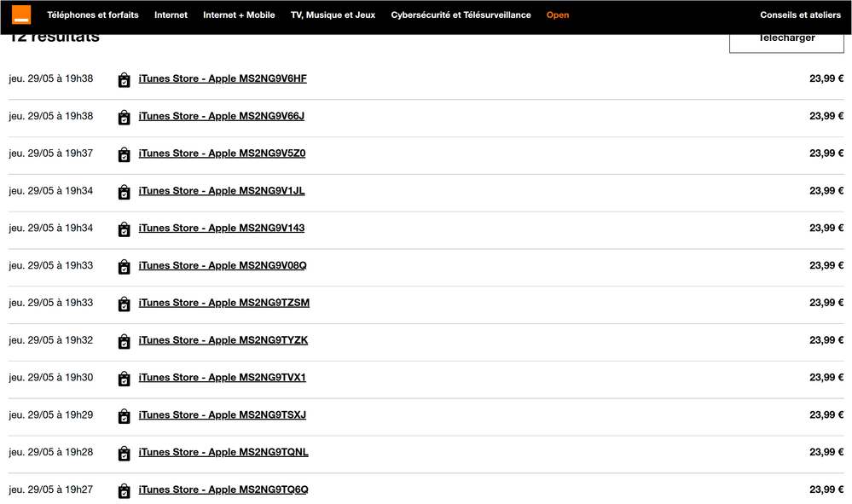The width and height of the screenshot is (852, 504).
Task: Click 23,99 € amount on MS2NG9V143 row
Action: [x=826, y=228]
